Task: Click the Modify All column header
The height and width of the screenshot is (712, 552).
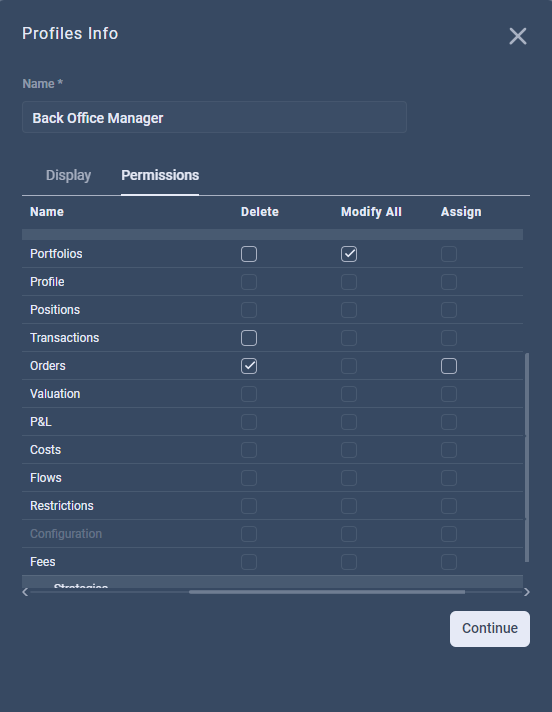Action: 371,212
